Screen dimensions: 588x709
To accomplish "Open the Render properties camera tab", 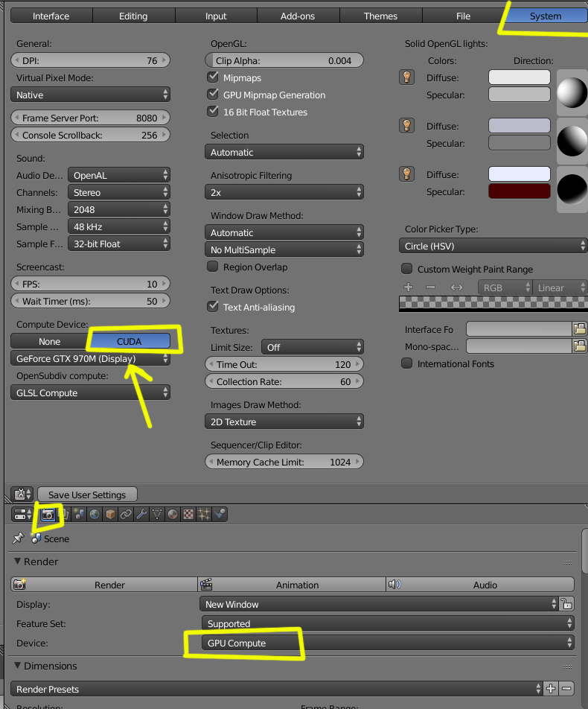I will 48,515.
